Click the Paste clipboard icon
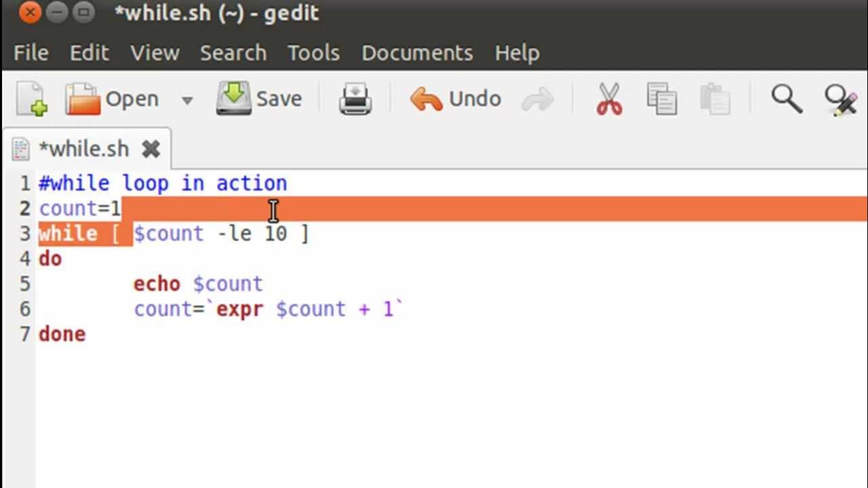Image resolution: width=868 pixels, height=488 pixels. coord(714,99)
